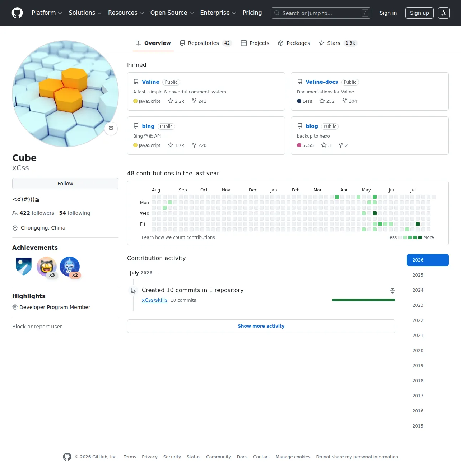Select the 2020 activity year

pos(428,351)
